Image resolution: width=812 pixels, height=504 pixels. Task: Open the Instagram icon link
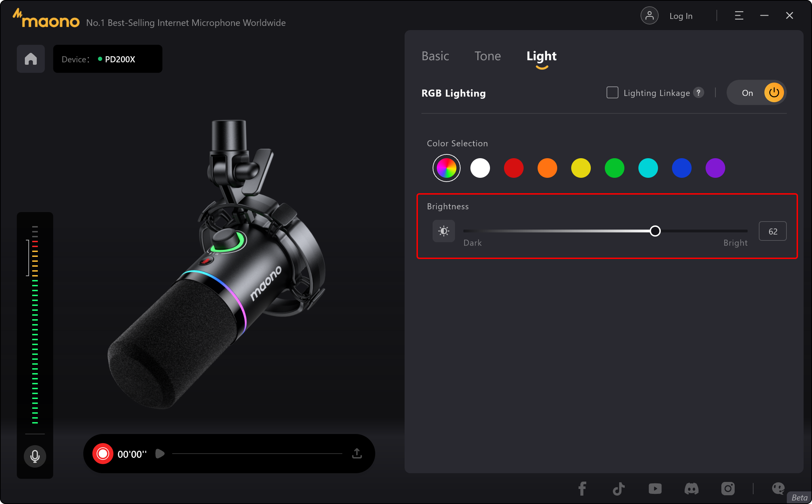click(x=728, y=489)
